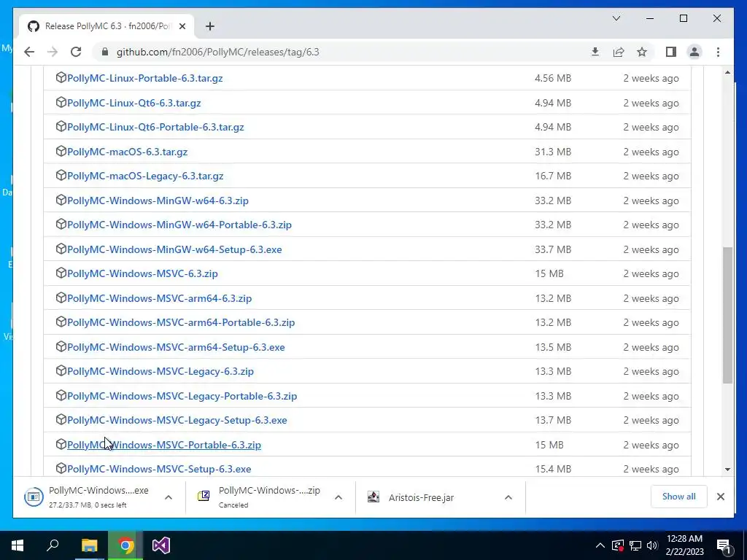
Task: Download PollyMC-Windows-MSVC-Legacy-Setup-6.3.exe
Action: (x=177, y=421)
